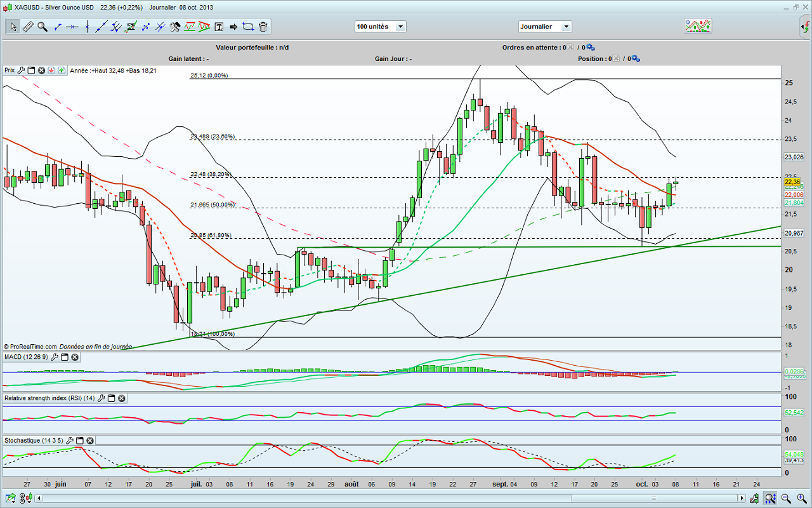Toggle red down-arrow on Prix panel
This screenshot has width=812, height=508.
pos(51,70)
